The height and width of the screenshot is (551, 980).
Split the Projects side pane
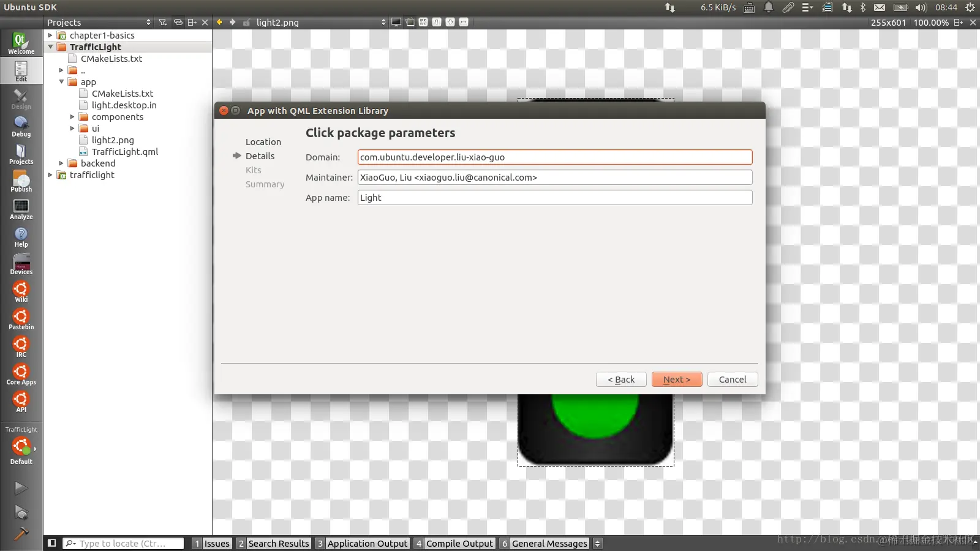192,22
